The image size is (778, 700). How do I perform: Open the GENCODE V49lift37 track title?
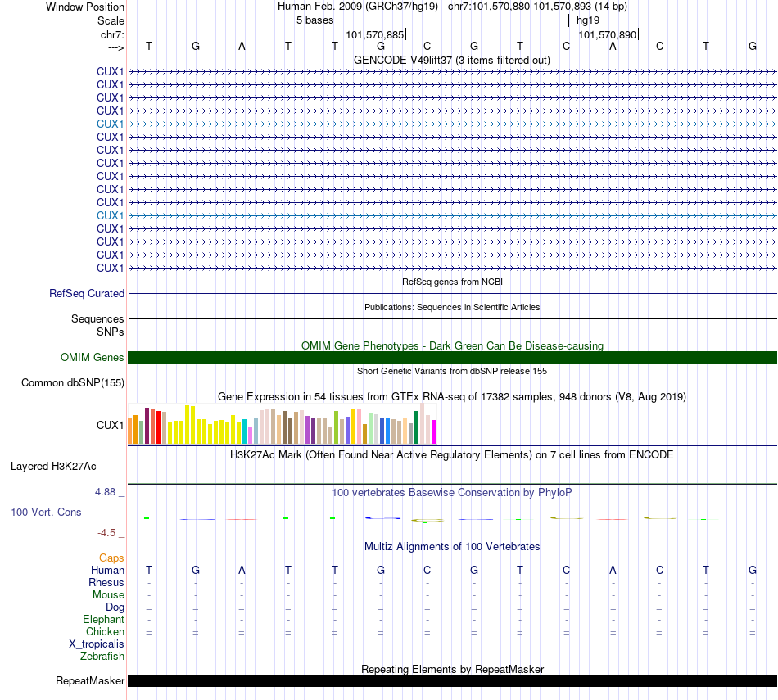pos(452,60)
